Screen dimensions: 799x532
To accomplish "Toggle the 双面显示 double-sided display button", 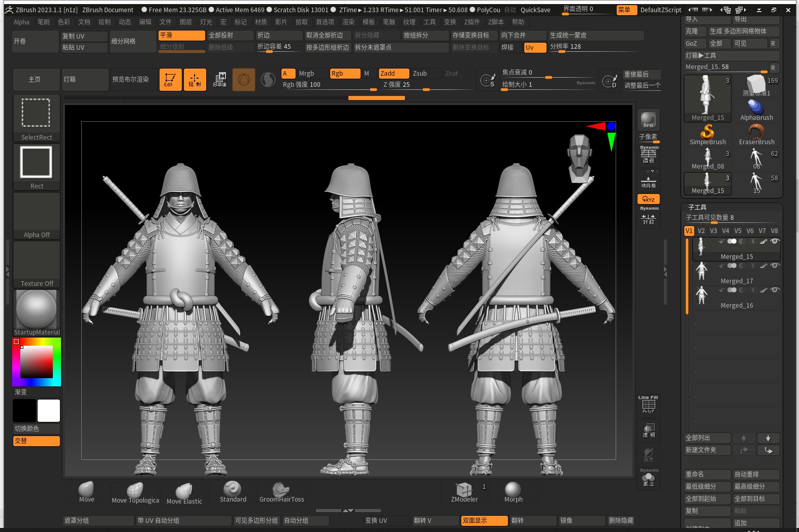I will pyautogui.click(x=485, y=520).
